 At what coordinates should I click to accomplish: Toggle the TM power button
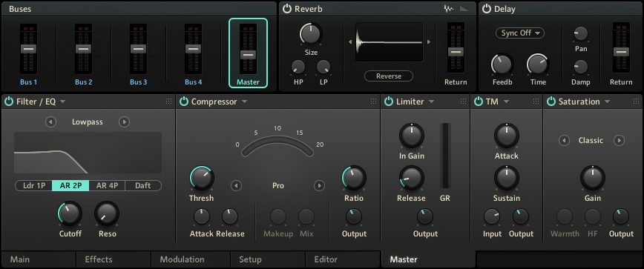pyautogui.click(x=478, y=102)
